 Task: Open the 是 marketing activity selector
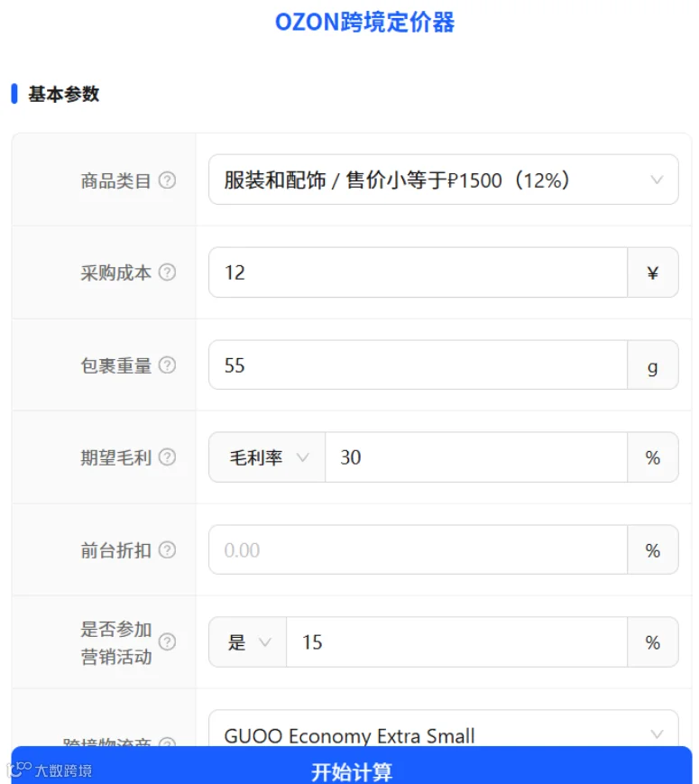248,642
